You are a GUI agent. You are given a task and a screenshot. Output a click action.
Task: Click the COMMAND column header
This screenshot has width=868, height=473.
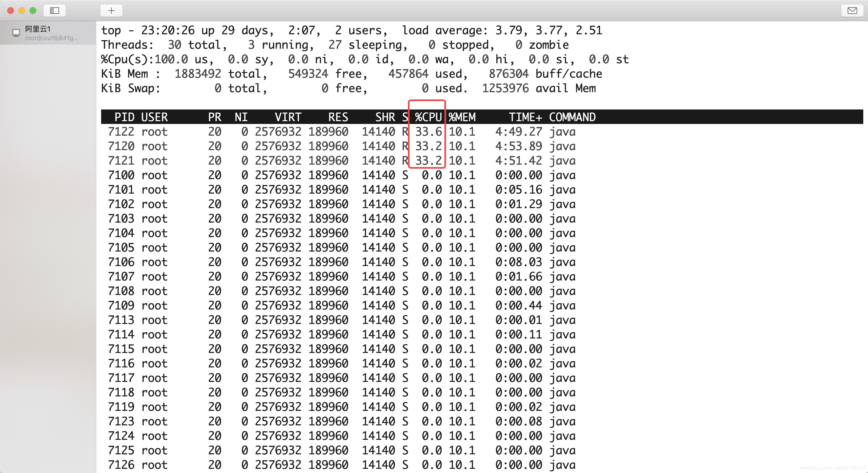(572, 117)
